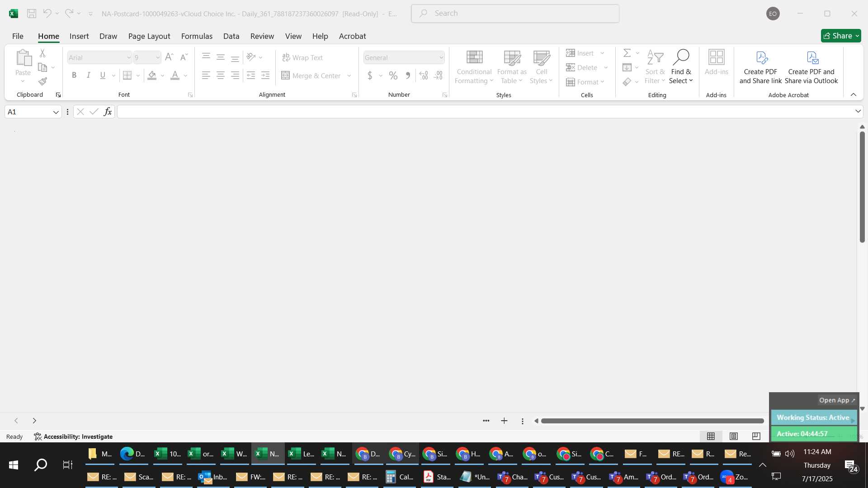Image resolution: width=868 pixels, height=488 pixels.
Task: Open Find & Select magnifier
Action: (x=681, y=67)
